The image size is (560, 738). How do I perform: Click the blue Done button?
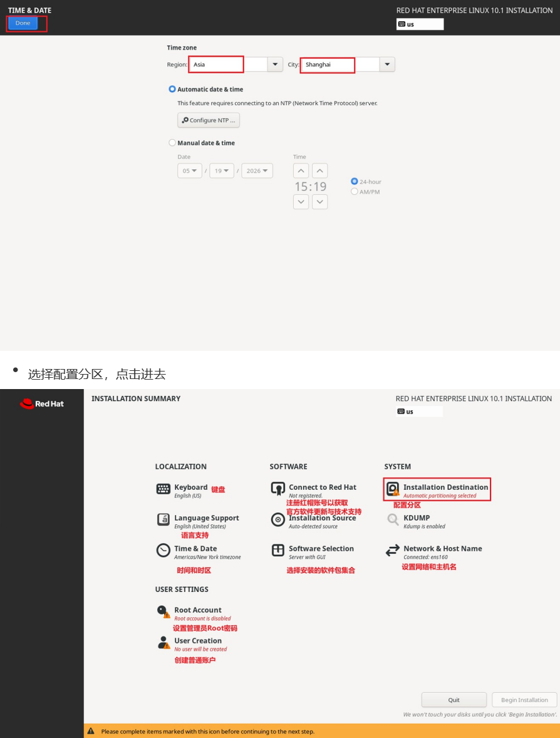tap(23, 23)
